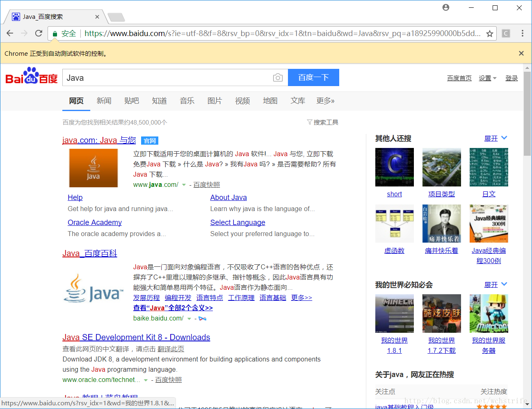Open image search via the camera icon
The width and height of the screenshot is (532, 409).
(x=278, y=77)
